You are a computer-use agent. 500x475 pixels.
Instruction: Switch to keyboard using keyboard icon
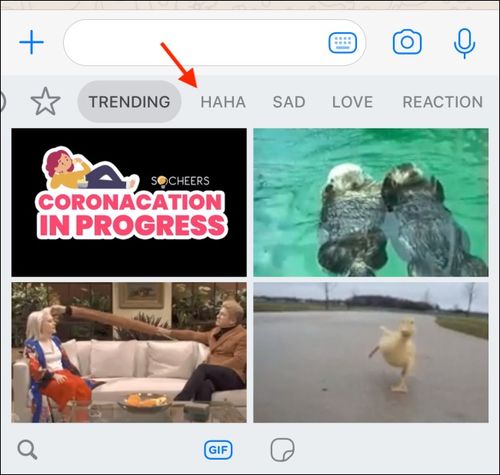[x=343, y=43]
